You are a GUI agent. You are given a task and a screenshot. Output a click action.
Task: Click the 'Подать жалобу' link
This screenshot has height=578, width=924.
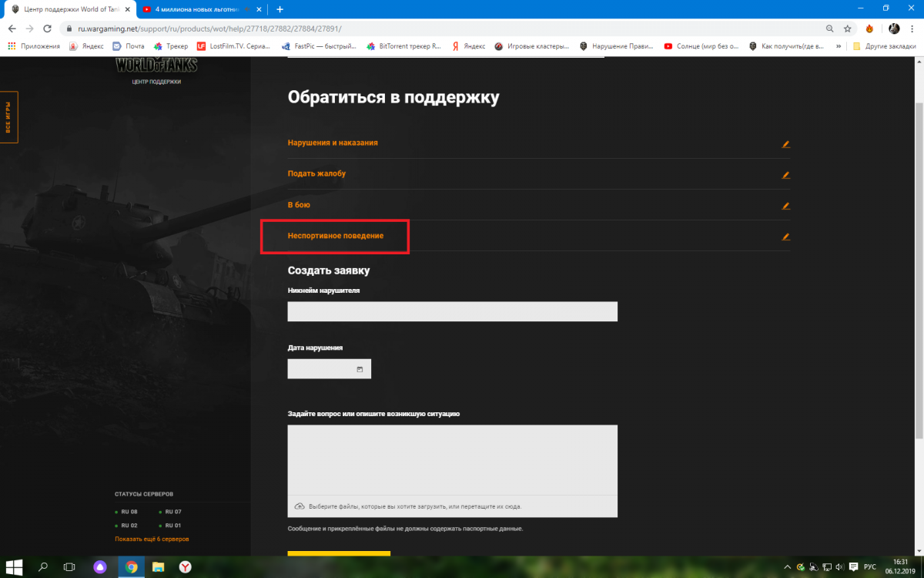pos(316,174)
